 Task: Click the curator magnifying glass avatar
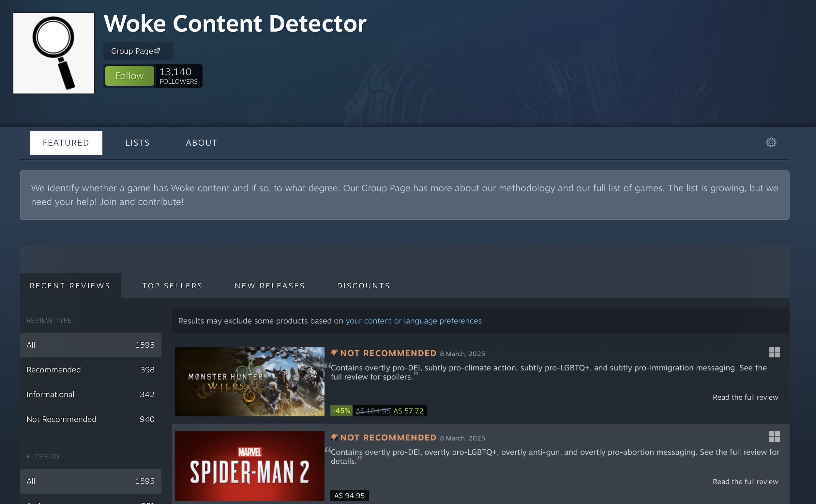[54, 53]
